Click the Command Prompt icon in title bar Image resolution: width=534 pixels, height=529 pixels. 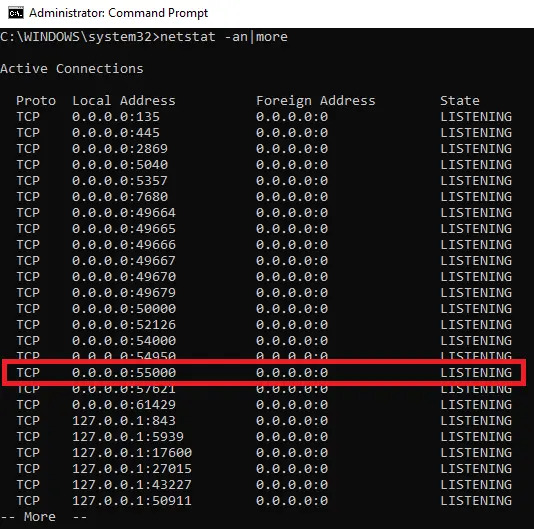(16, 13)
